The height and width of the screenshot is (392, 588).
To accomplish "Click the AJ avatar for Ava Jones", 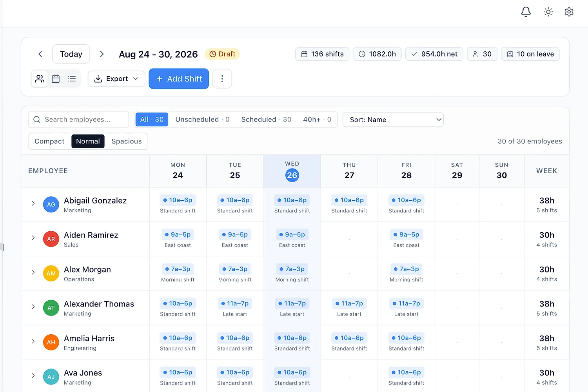I will point(51,377).
